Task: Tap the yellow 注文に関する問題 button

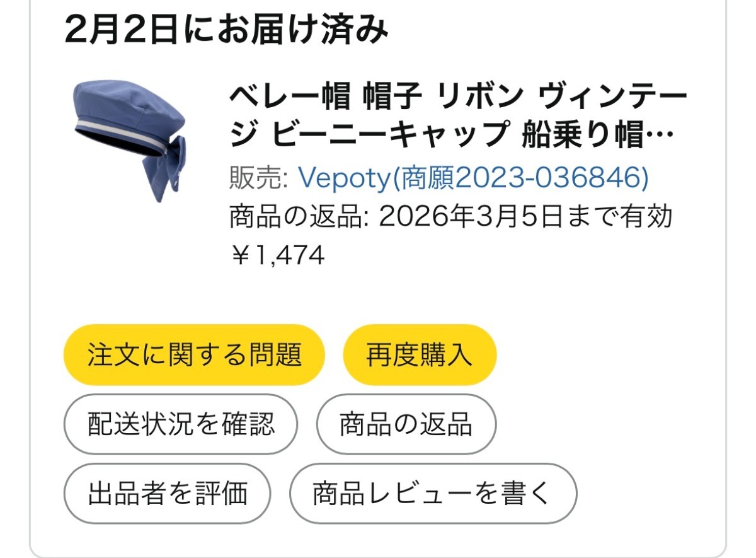Action: [194, 355]
